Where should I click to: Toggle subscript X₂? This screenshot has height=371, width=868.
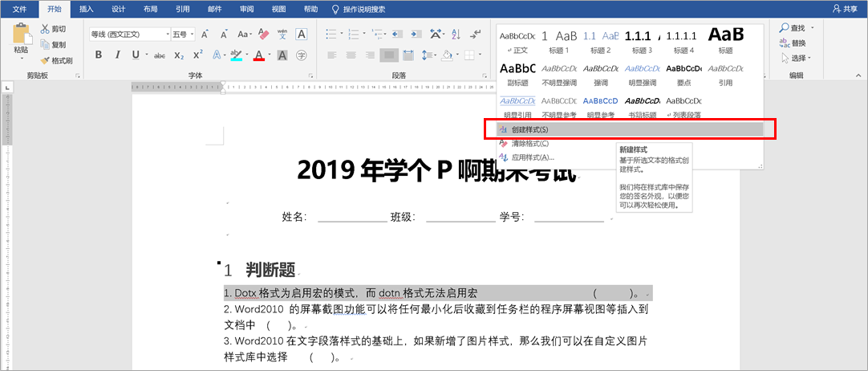click(x=179, y=55)
